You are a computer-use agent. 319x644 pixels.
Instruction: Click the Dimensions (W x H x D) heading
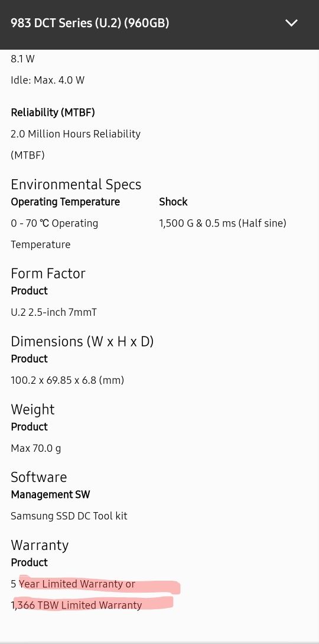(82, 342)
